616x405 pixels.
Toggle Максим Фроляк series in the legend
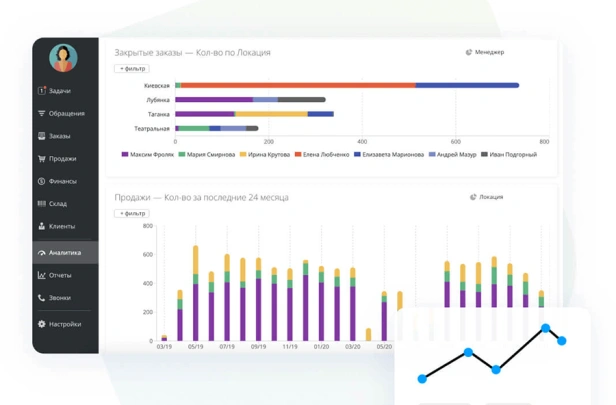click(x=148, y=155)
